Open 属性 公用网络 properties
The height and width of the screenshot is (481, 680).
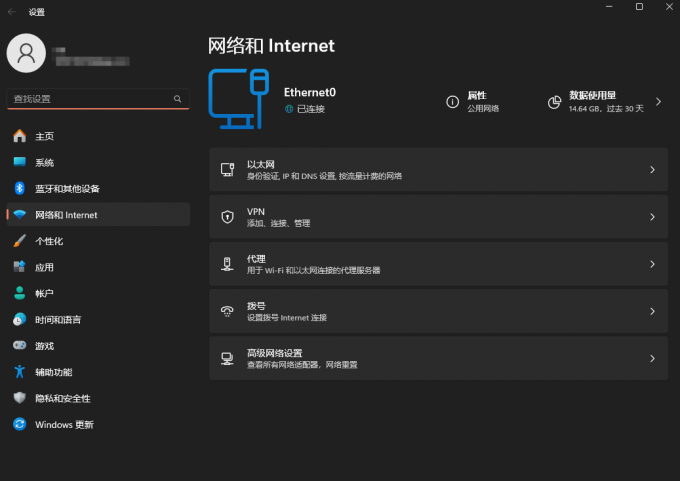point(473,101)
